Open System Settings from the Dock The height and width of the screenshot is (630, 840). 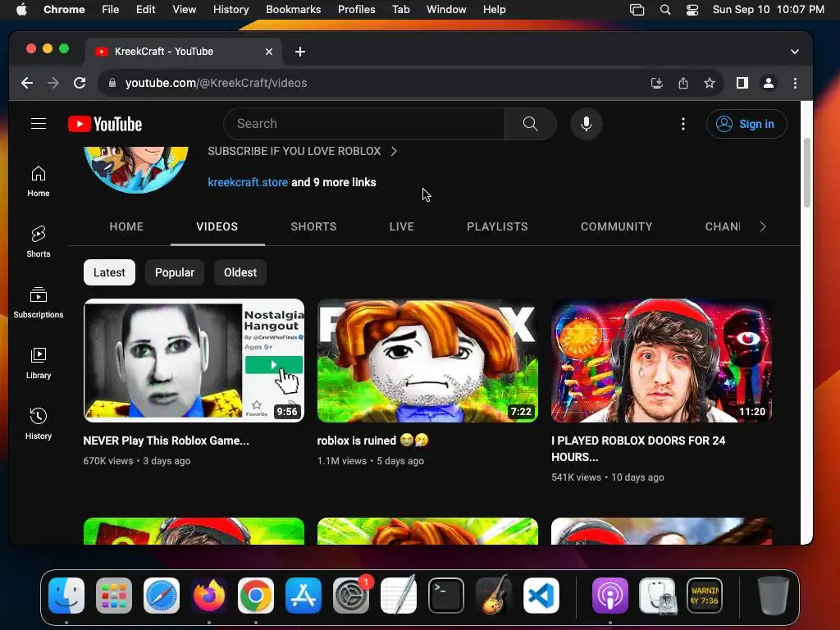point(351,596)
